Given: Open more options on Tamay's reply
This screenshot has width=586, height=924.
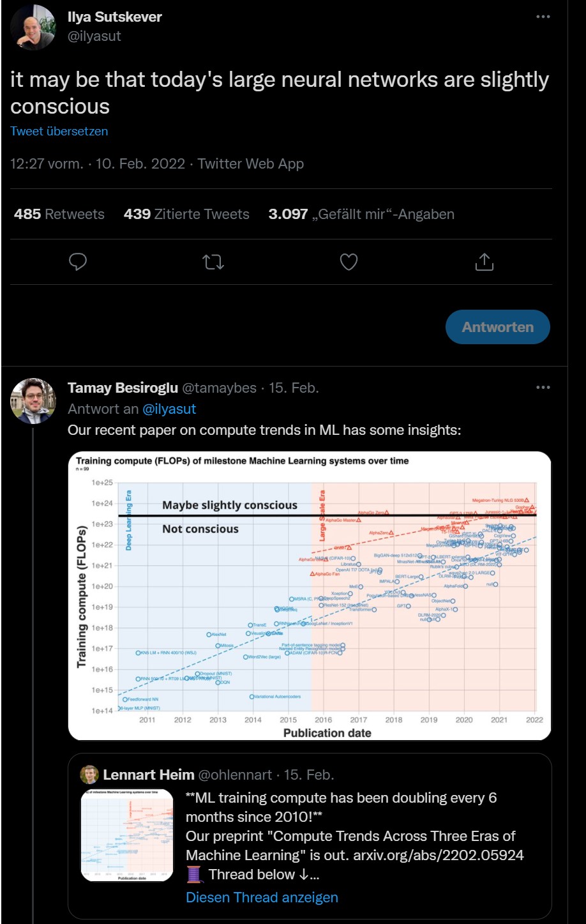Looking at the screenshot, I should pos(542,389).
